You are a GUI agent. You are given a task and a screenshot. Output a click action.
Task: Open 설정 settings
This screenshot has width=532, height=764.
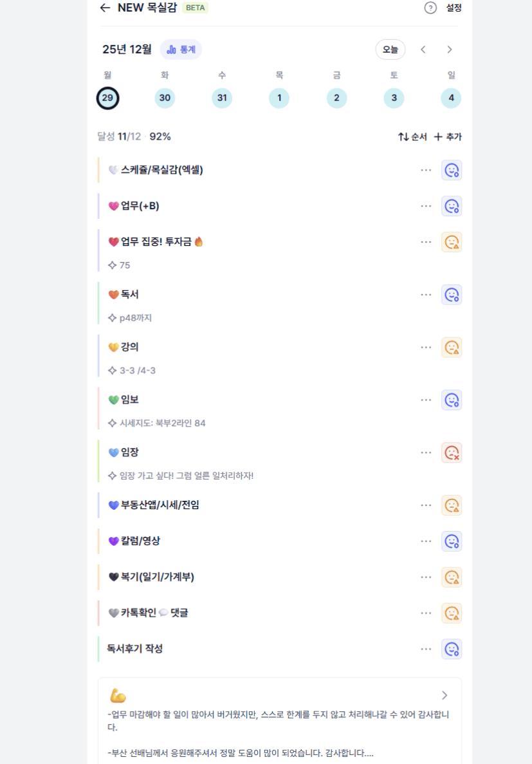(x=454, y=8)
